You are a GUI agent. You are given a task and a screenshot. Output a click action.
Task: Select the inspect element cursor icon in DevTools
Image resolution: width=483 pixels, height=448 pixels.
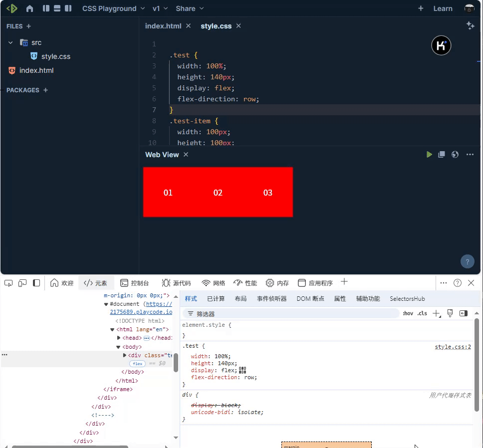point(8,282)
